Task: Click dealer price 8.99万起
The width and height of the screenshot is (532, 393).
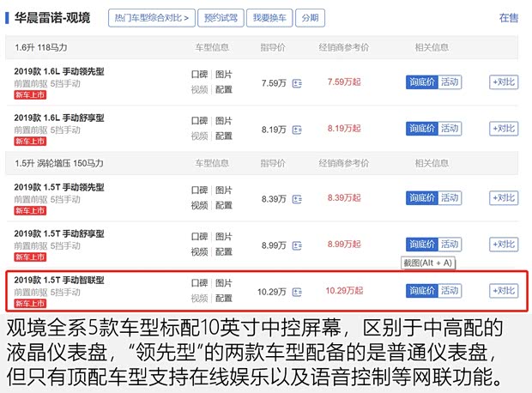Action: [344, 245]
